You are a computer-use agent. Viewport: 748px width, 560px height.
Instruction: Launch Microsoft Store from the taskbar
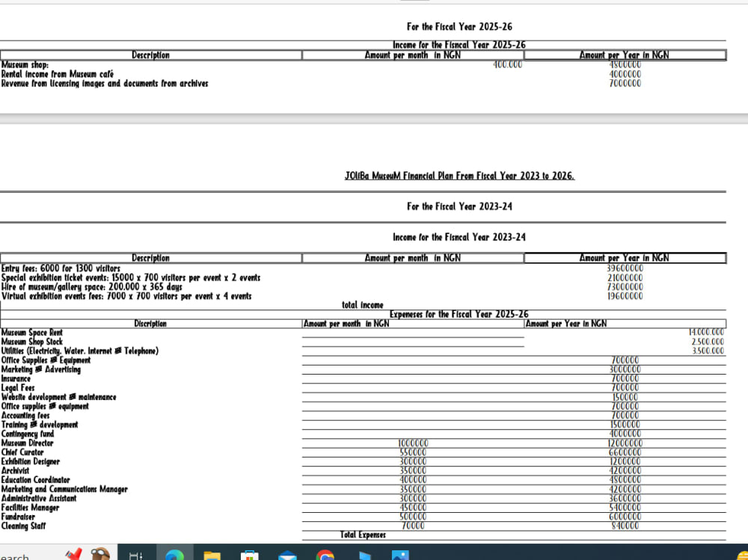point(250,556)
